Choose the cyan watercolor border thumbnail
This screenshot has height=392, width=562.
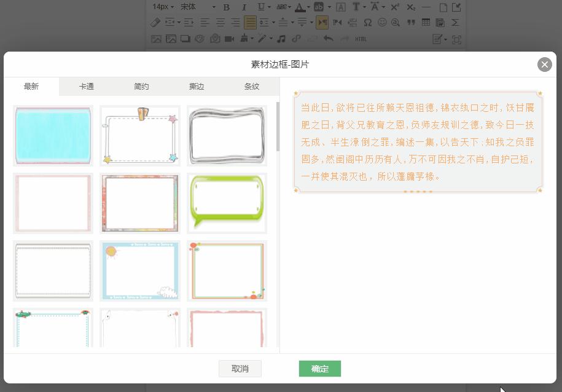point(53,136)
